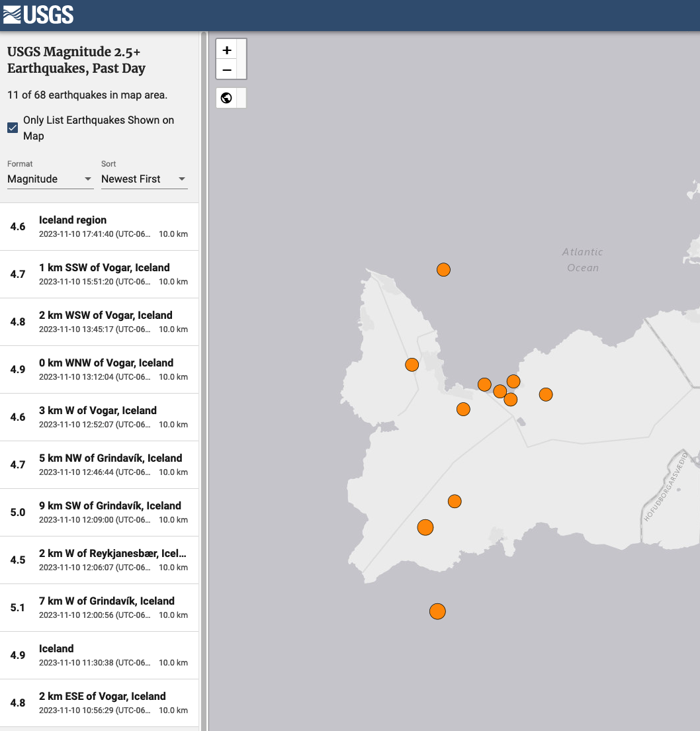This screenshot has height=731, width=700.
Task: Open the Sort dropdown set to Newest First
Action: pyautogui.click(x=145, y=179)
